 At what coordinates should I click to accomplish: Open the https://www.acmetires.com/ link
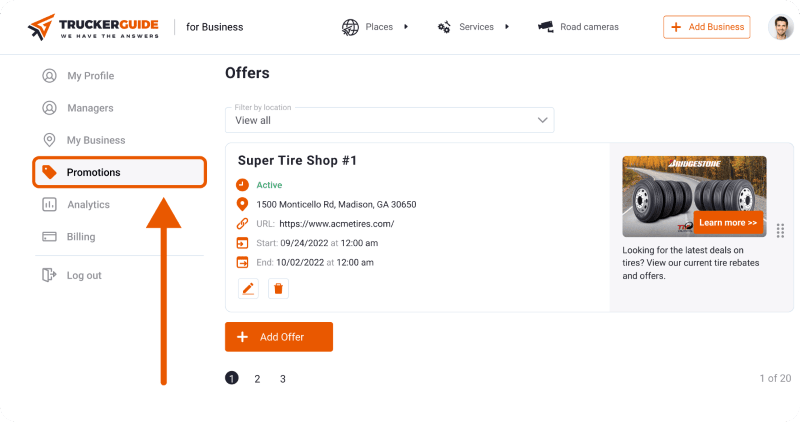(337, 224)
